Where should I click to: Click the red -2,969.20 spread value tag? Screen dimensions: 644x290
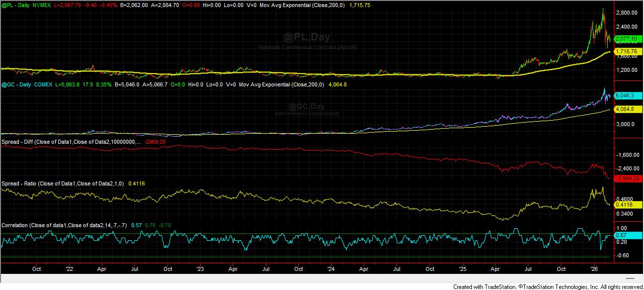pyautogui.click(x=626, y=178)
